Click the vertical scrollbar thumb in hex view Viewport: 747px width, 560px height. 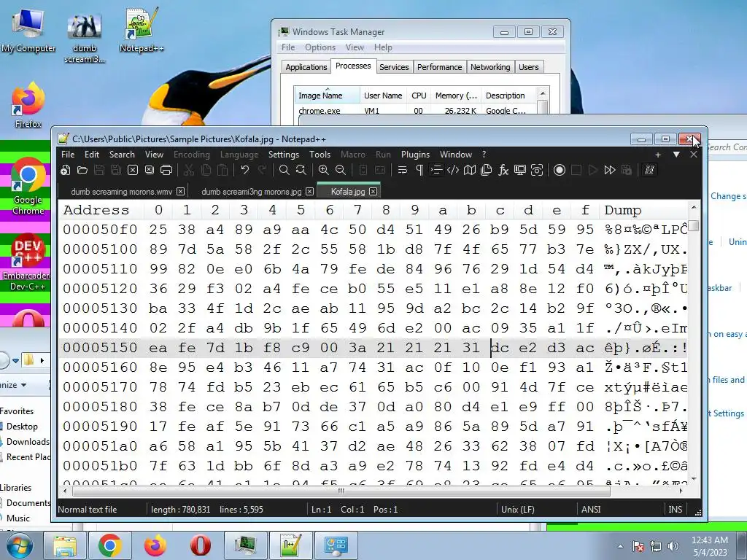[x=694, y=226]
